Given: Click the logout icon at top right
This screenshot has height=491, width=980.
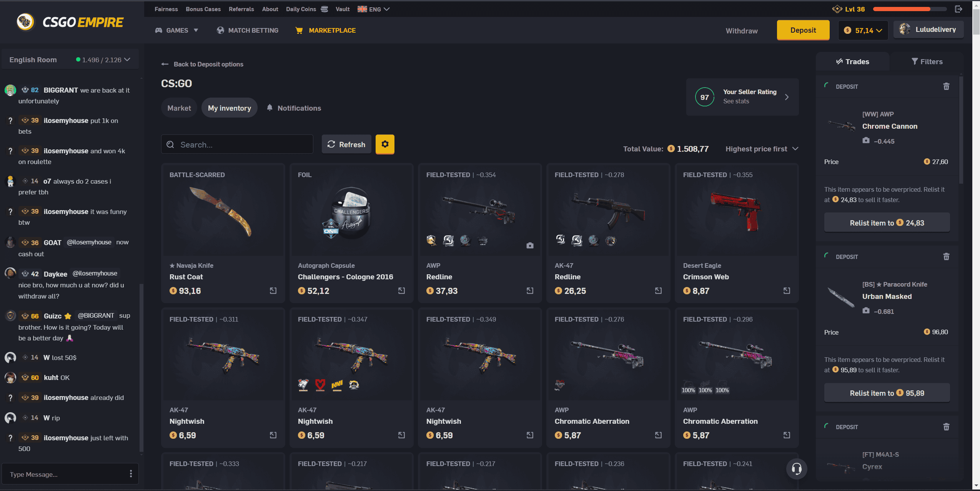Looking at the screenshot, I should [958, 9].
